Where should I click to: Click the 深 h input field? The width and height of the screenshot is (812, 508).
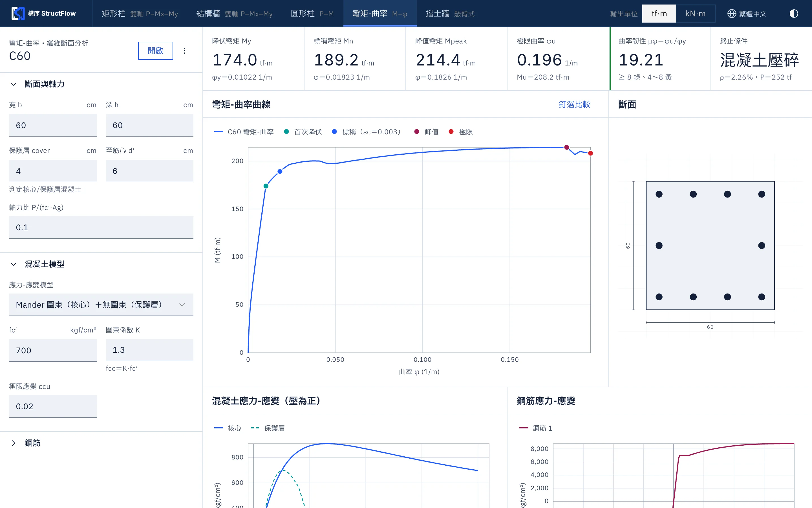click(x=150, y=125)
